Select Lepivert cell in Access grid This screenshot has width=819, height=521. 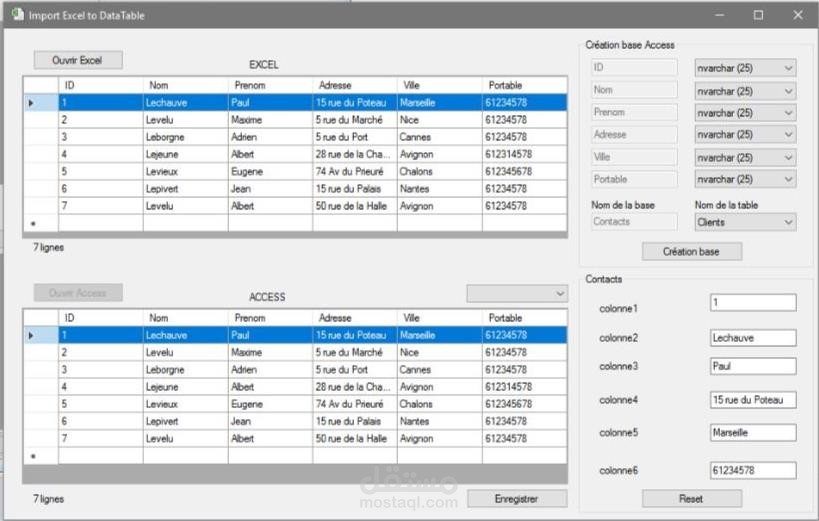coord(185,422)
